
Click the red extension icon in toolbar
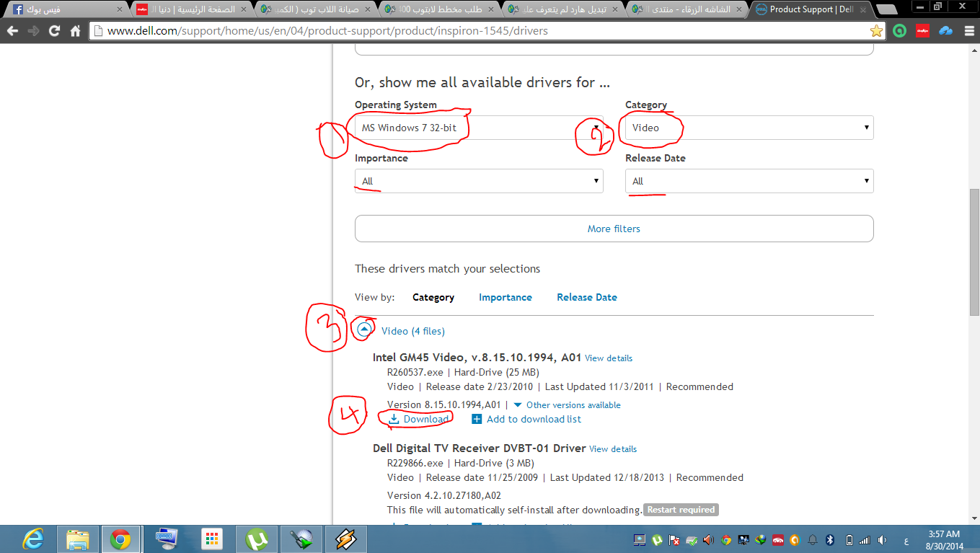922,31
